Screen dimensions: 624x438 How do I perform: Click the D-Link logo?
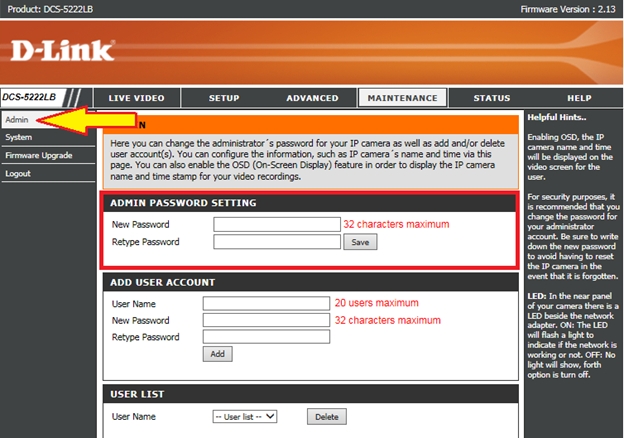64,50
